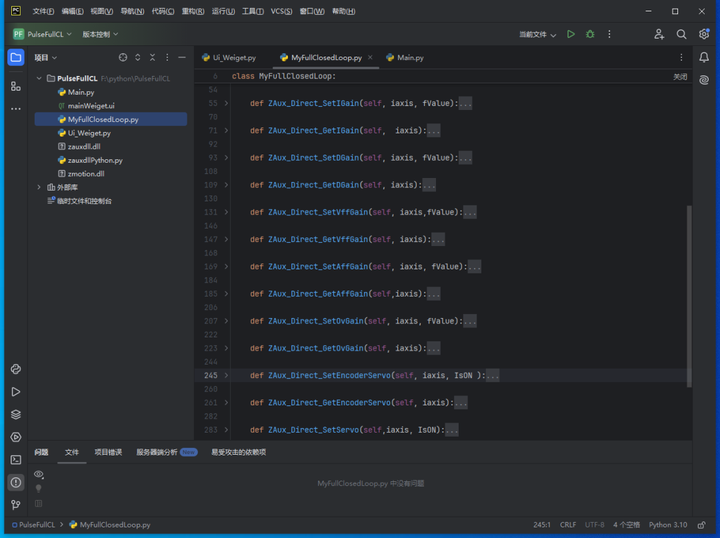This screenshot has height=538, width=720.
Task: Click PulseFullCL breadcrumb in status bar
Action: [x=33, y=525]
